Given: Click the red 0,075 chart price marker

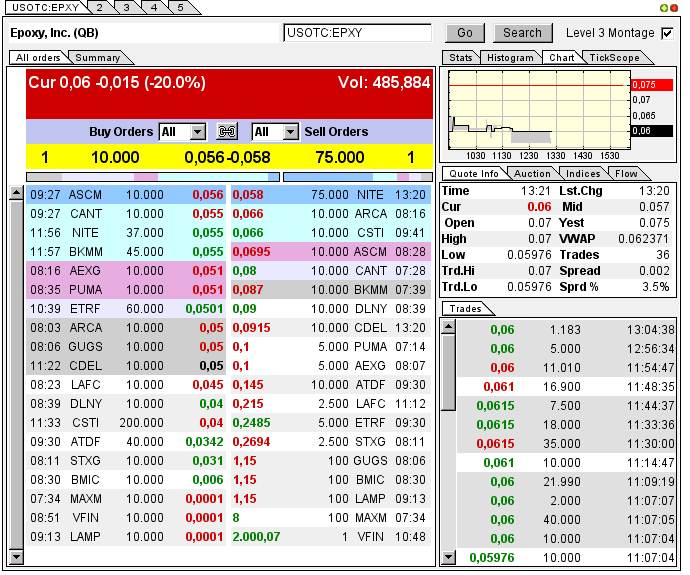Looking at the screenshot, I should coord(652,84).
